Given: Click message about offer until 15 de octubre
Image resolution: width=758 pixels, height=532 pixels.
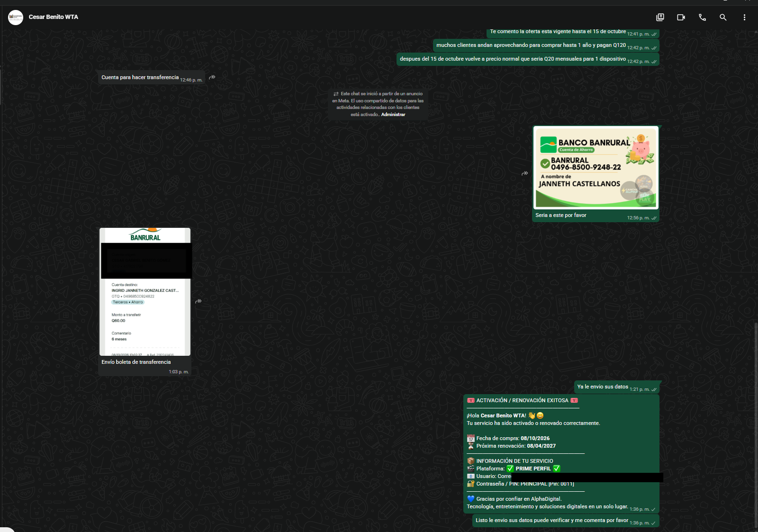Looking at the screenshot, I should tap(558, 32).
